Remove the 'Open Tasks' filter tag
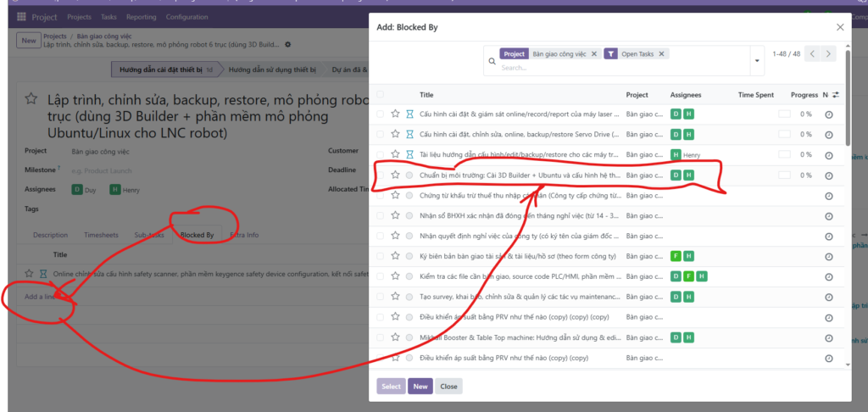This screenshot has width=868, height=412. click(662, 54)
